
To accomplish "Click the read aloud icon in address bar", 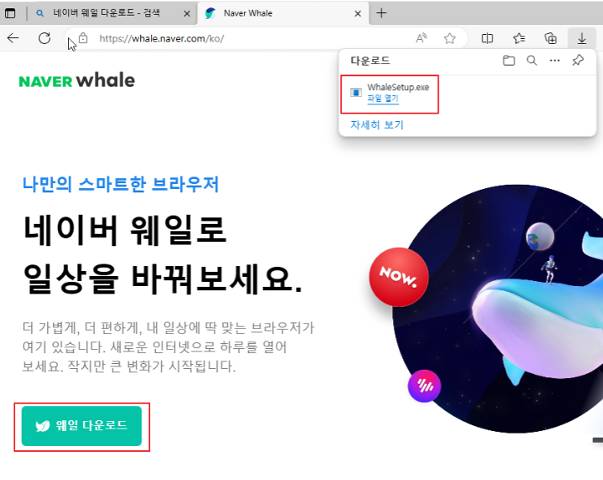I will tap(421, 38).
